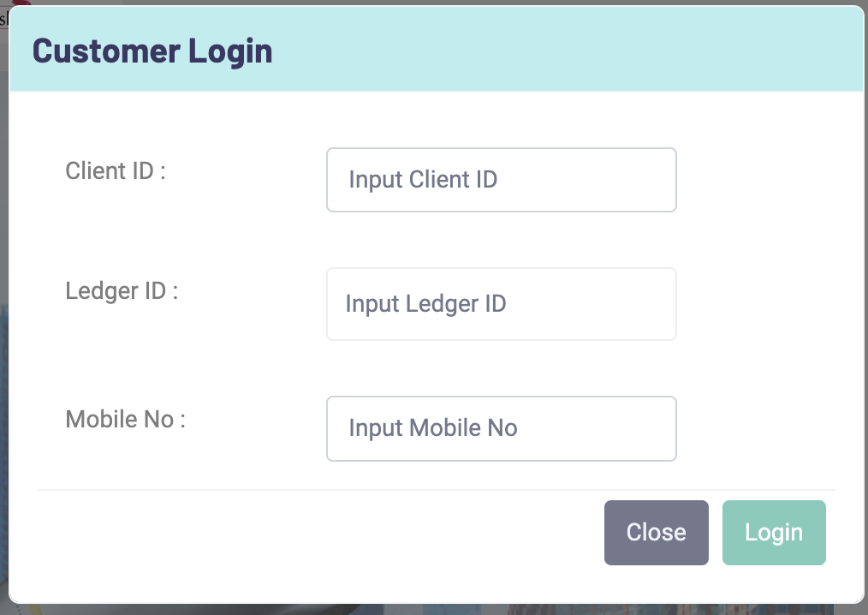
Task: Click the 'Input Ledger ID' placeholder text
Action: click(x=425, y=304)
